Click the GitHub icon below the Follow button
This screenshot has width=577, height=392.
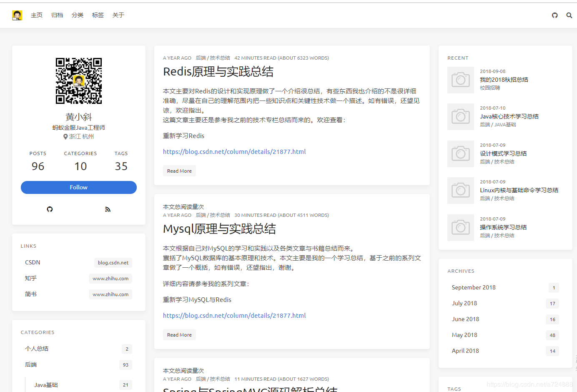pyautogui.click(x=50, y=209)
